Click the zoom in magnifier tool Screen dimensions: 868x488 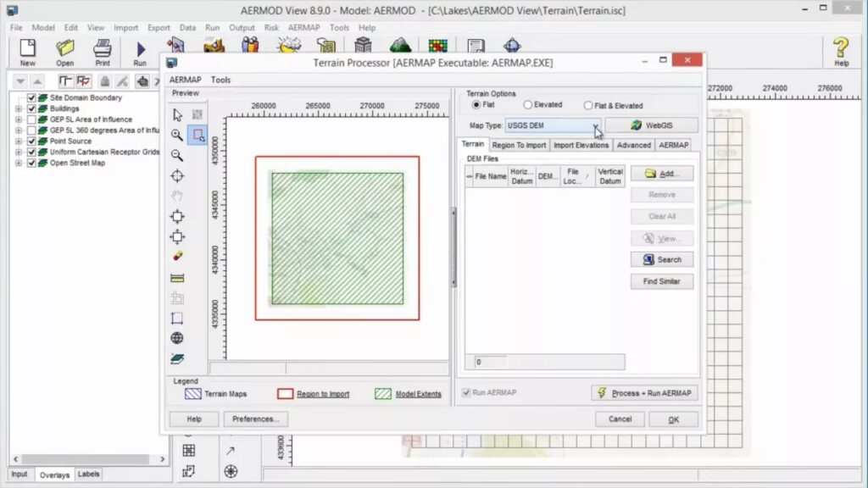click(177, 135)
